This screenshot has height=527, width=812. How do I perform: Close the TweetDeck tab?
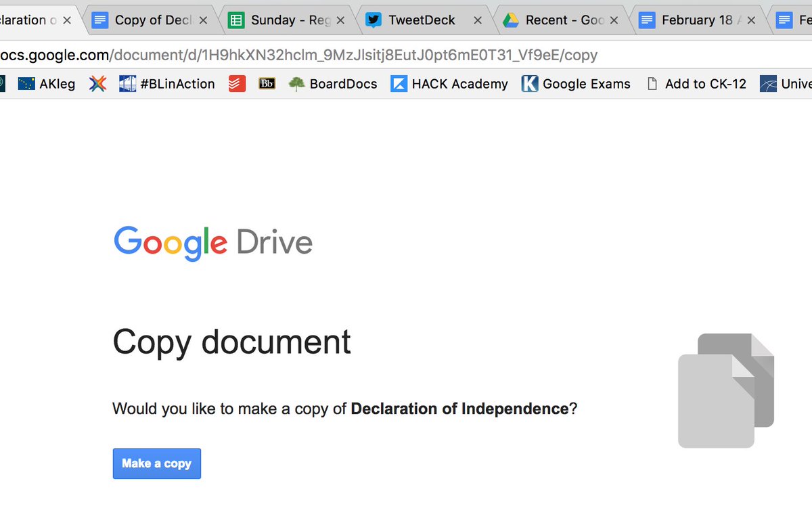click(478, 20)
